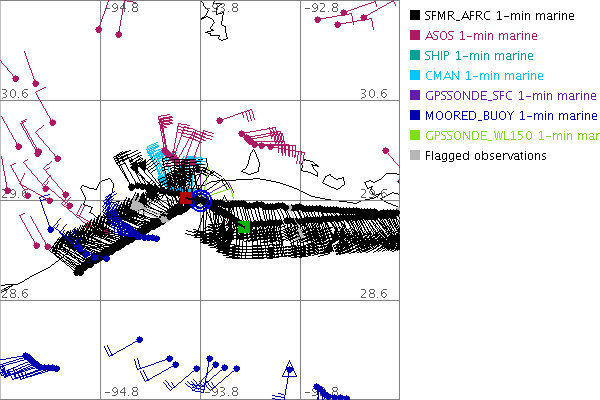Screen dimensions: 600x400
Task: Click the gray Flagged observations swatch
Action: tap(414, 155)
